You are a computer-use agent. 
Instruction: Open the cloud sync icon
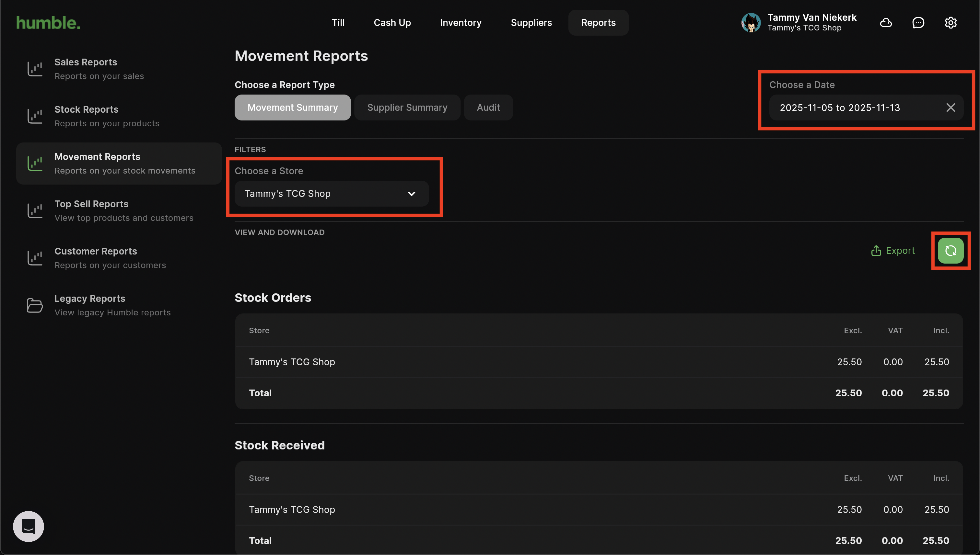click(x=885, y=22)
